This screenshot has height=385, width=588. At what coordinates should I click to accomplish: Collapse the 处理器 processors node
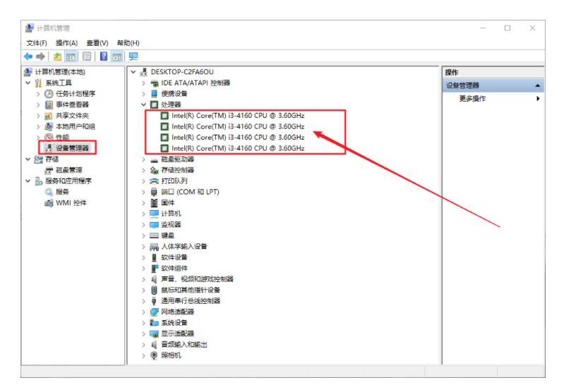coord(144,104)
